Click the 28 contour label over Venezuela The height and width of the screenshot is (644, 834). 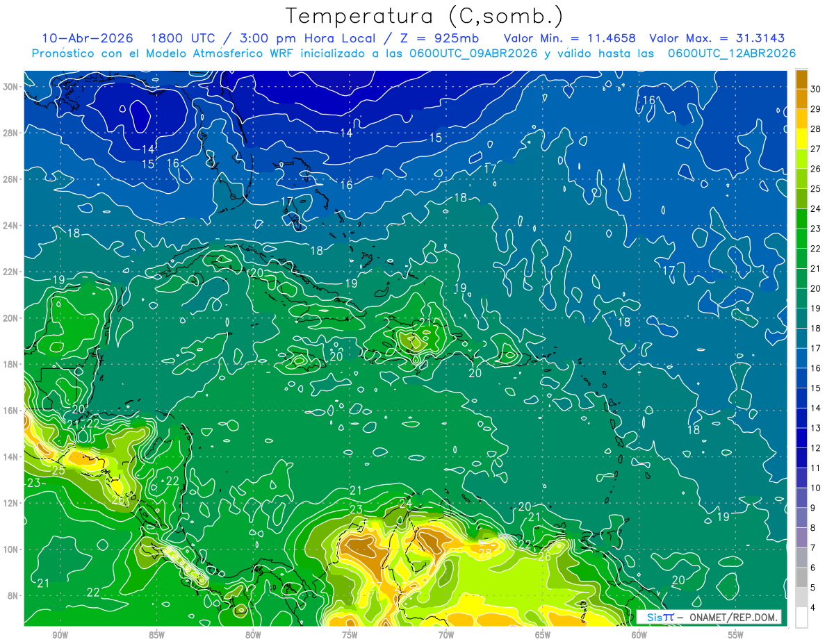[485, 554]
